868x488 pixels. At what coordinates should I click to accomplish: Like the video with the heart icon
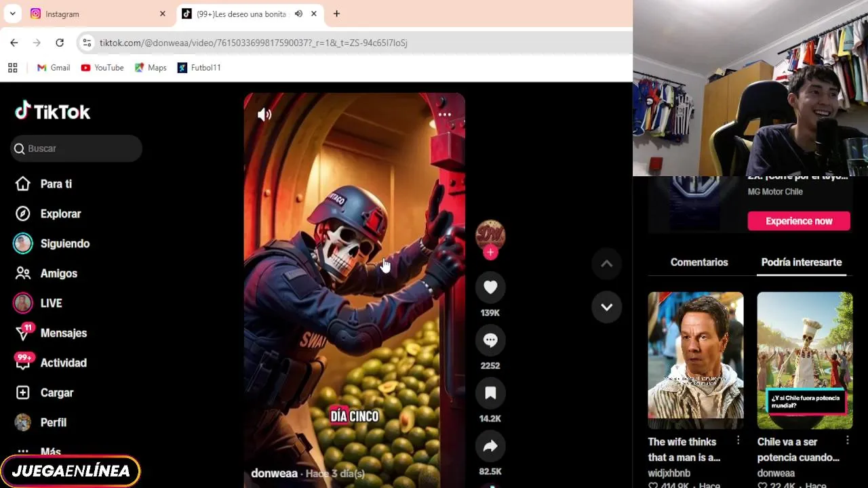coord(490,287)
